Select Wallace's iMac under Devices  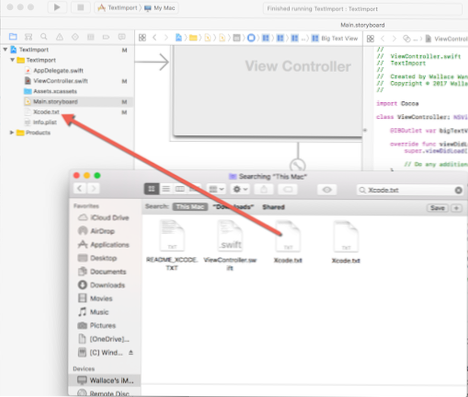pyautogui.click(x=105, y=380)
